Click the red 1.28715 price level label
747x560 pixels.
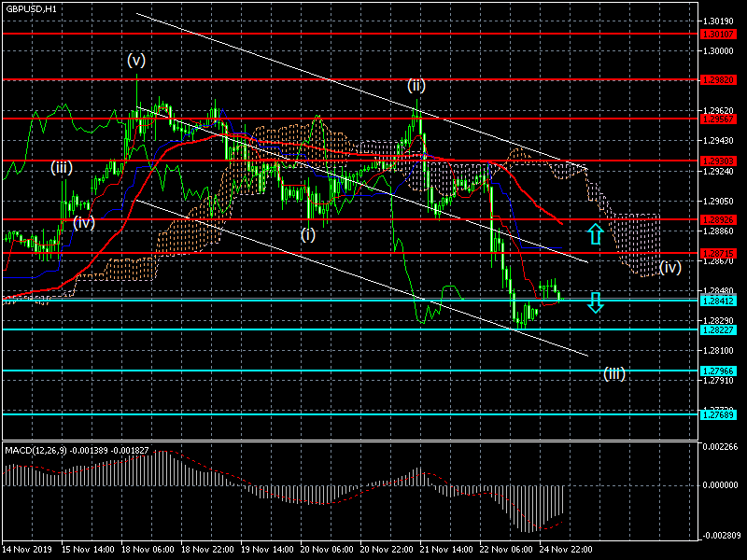click(718, 254)
